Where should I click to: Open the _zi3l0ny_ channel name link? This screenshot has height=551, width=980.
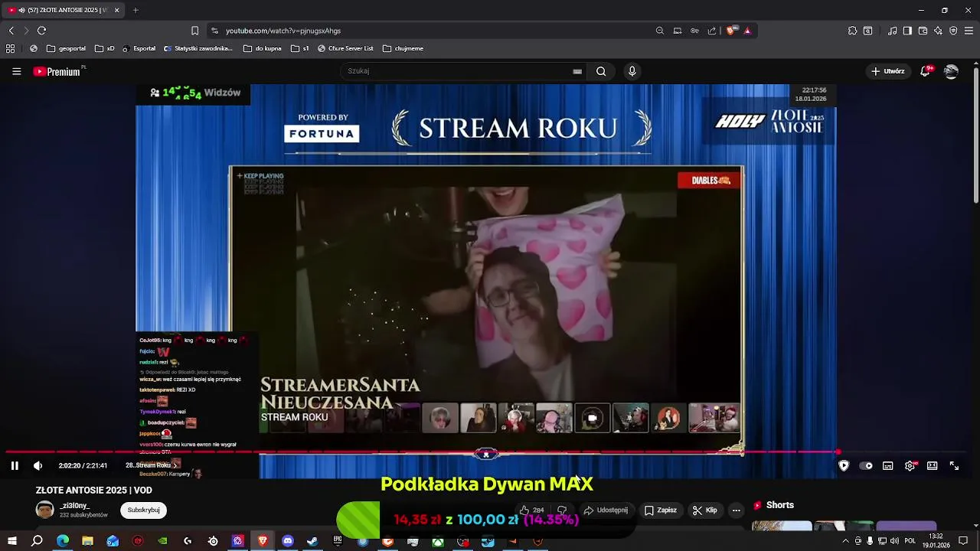pyautogui.click(x=75, y=506)
